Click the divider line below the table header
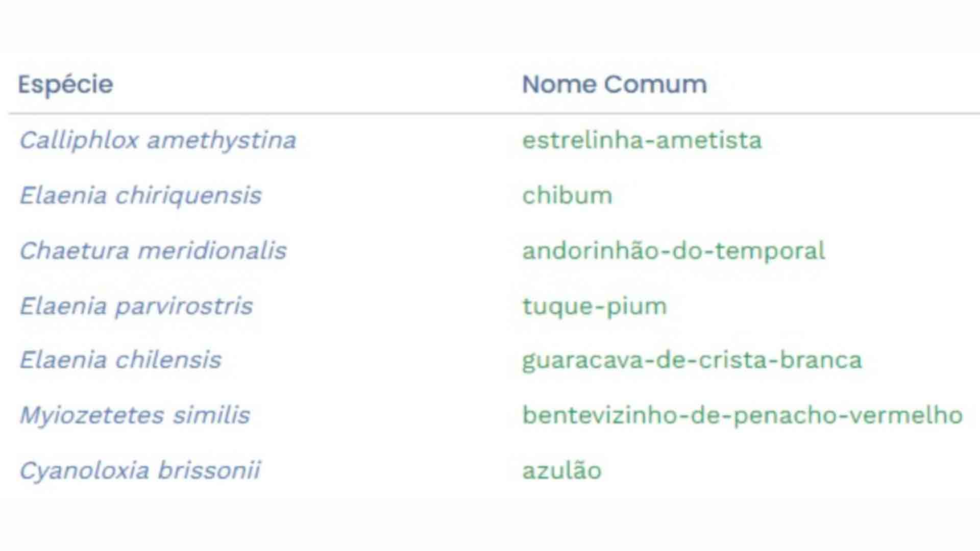This screenshot has width=980, height=551. click(x=490, y=113)
